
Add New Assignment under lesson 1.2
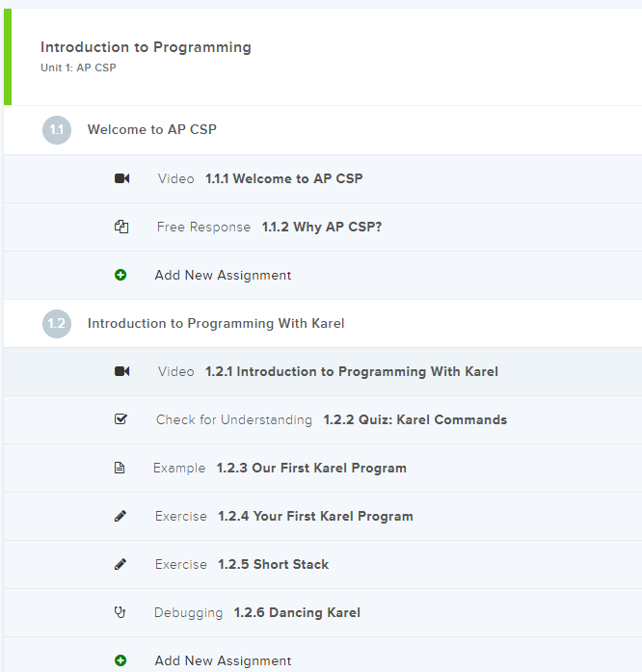[223, 660]
